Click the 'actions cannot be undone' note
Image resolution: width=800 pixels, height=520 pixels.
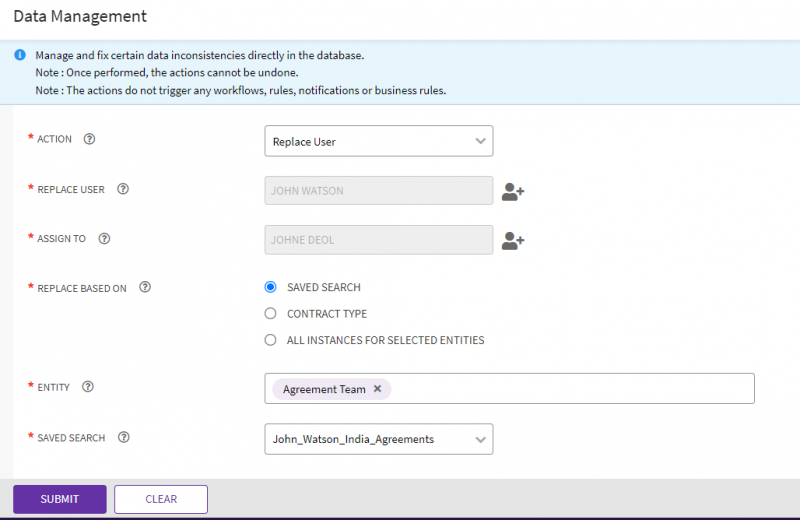pos(167,72)
